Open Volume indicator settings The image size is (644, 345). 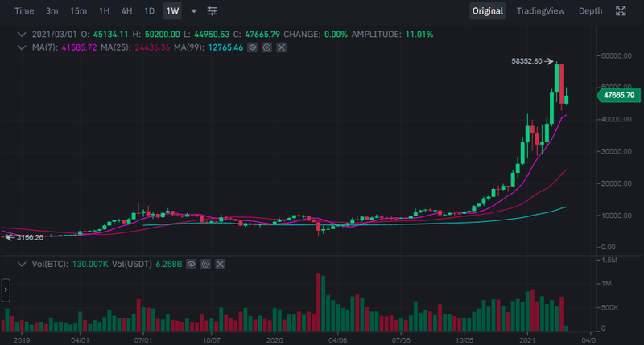click(x=205, y=264)
